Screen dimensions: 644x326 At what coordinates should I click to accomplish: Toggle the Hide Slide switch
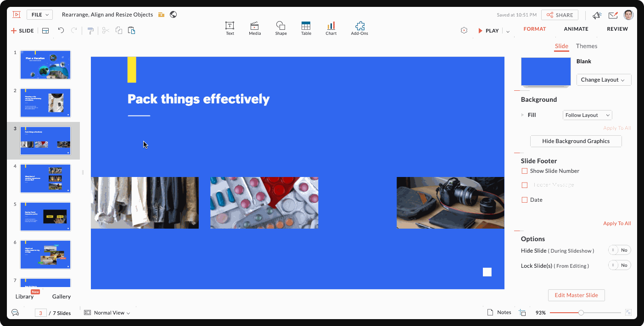click(x=620, y=250)
